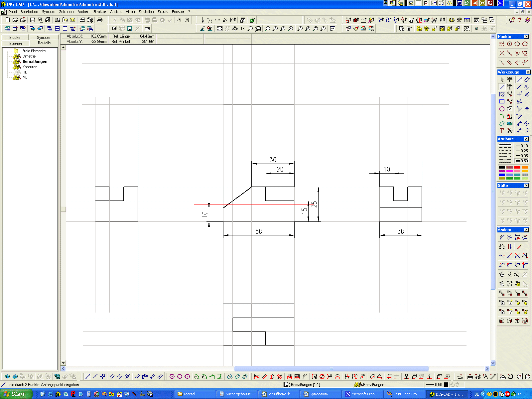Switch to the Blöcke tab
Screen dimensions: 532x399
pos(15,38)
